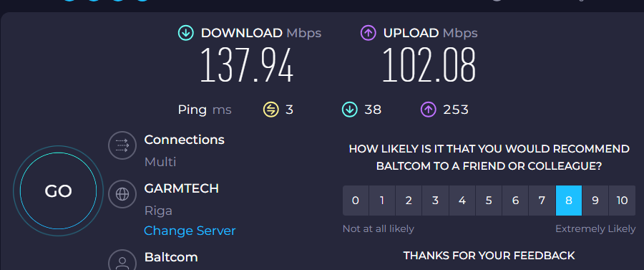Screen dimensions: 644x270
Task: Choose rating 5 for Baltcom
Action: click(x=489, y=201)
